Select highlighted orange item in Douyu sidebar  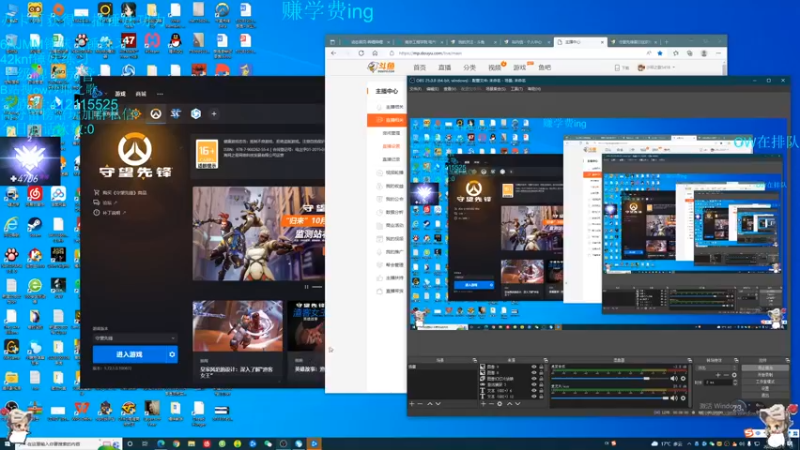pyautogui.click(x=387, y=120)
